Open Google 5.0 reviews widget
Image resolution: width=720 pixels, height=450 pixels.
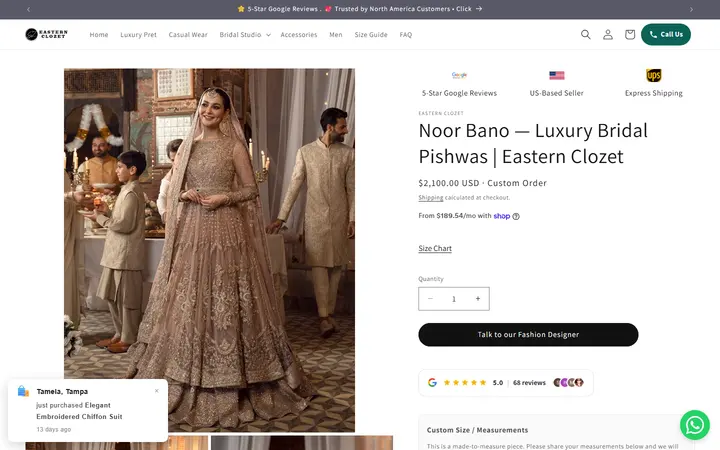(506, 382)
